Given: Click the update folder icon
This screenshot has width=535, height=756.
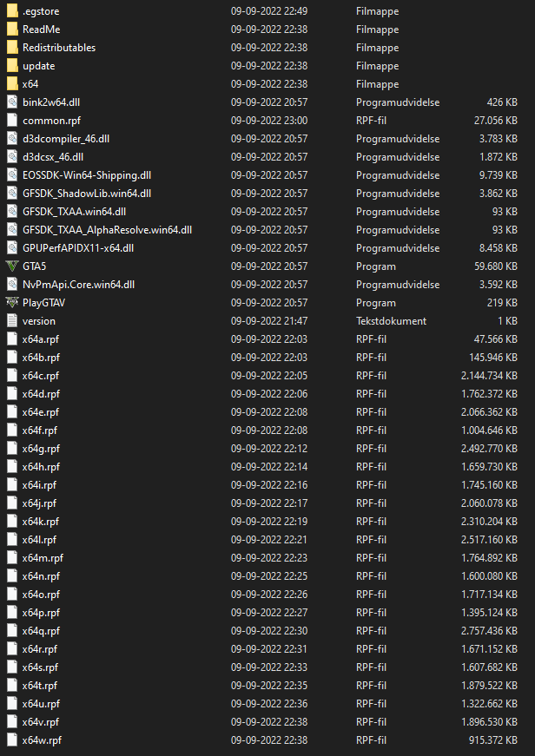Looking at the screenshot, I should [x=12, y=66].
